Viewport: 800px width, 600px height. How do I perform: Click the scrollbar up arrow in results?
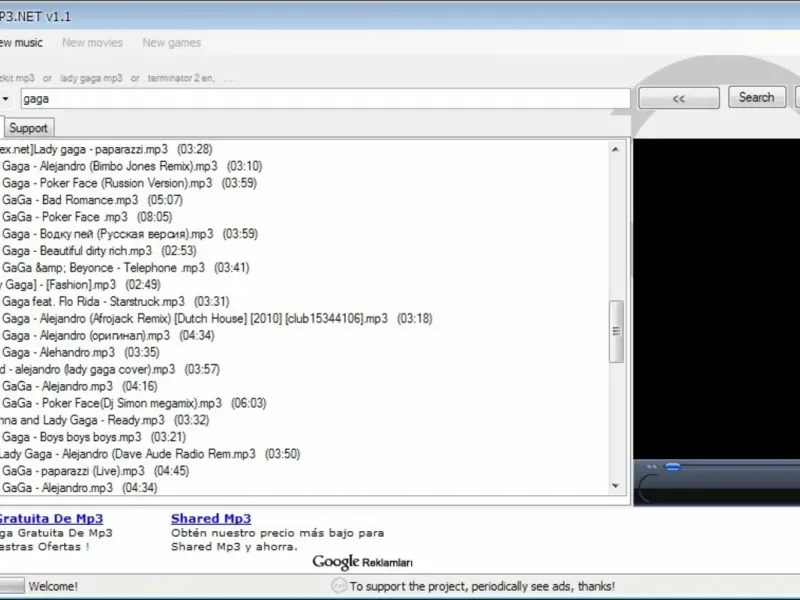[x=615, y=149]
